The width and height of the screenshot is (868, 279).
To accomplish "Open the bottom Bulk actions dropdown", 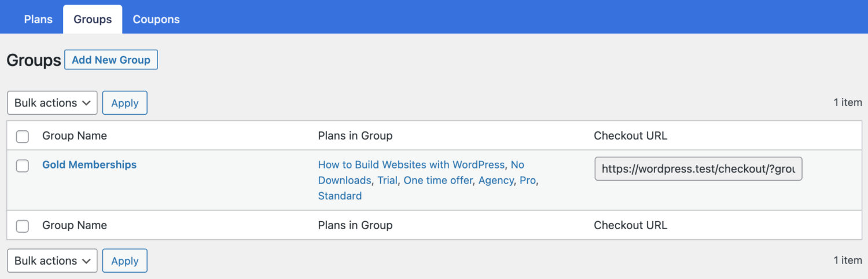I will [x=52, y=261].
